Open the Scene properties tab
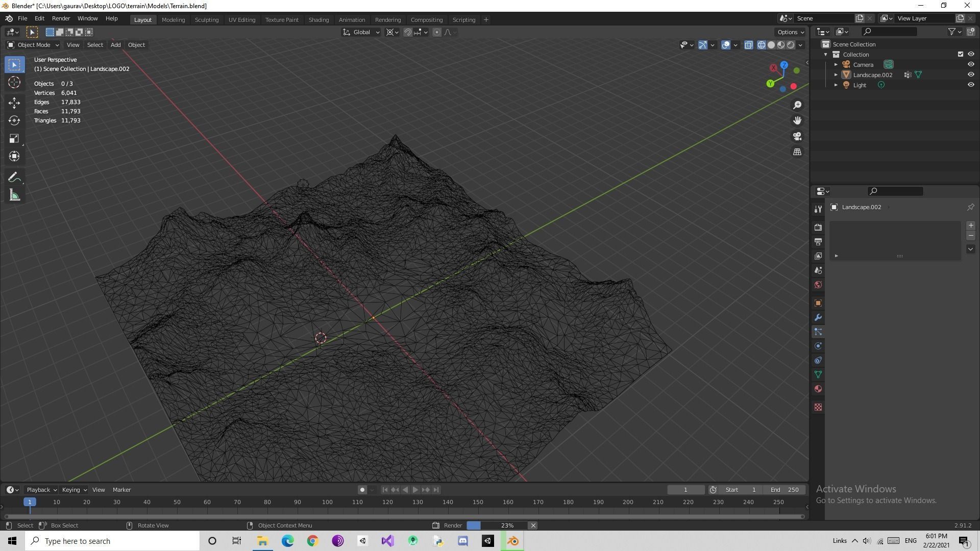This screenshot has height=551, width=980. (x=818, y=270)
